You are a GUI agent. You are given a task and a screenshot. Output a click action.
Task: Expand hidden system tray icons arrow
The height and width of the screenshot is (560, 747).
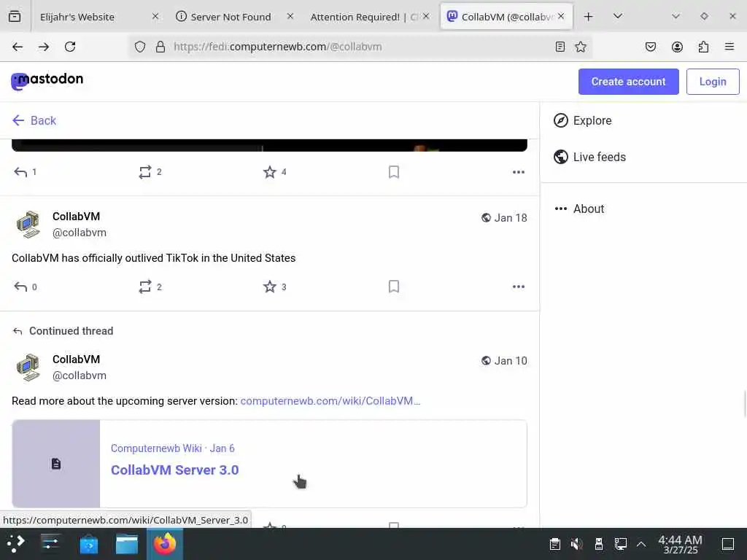(x=641, y=544)
